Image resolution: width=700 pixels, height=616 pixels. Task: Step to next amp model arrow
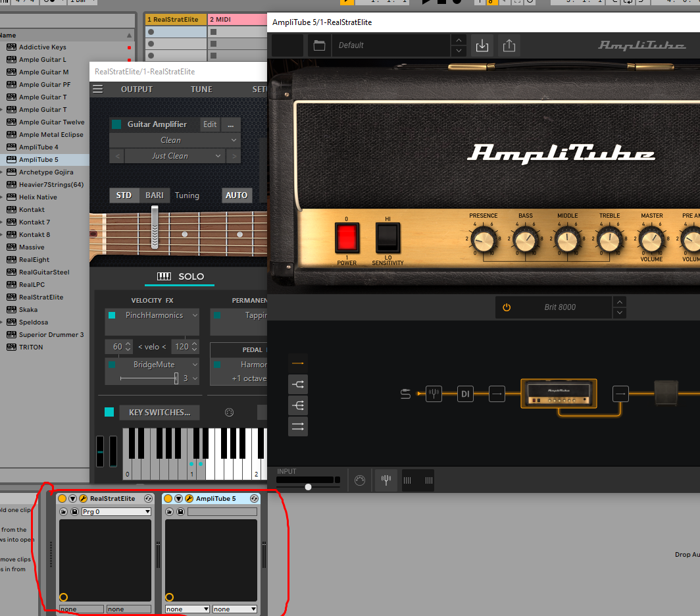[x=620, y=312]
